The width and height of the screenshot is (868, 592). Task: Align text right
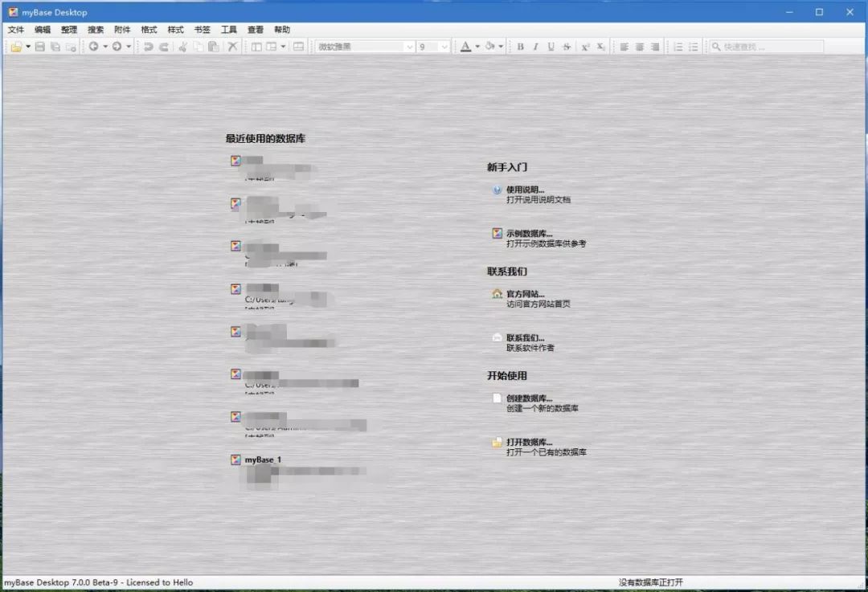click(656, 47)
